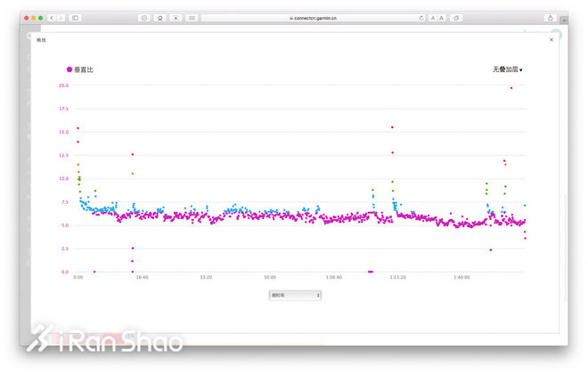Click the 16:40 time axis label
The height and width of the screenshot is (374, 588).
click(142, 278)
